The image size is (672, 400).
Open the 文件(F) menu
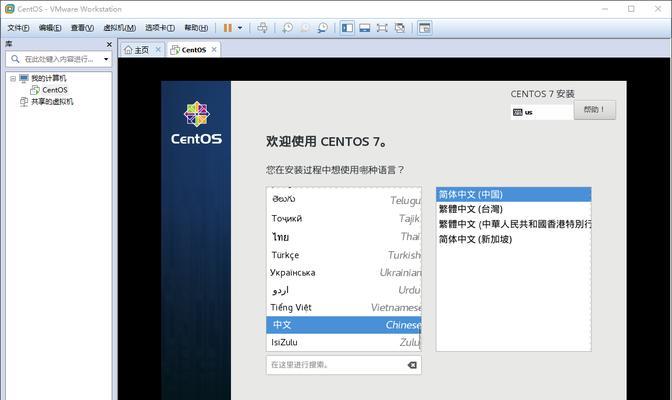(18, 28)
